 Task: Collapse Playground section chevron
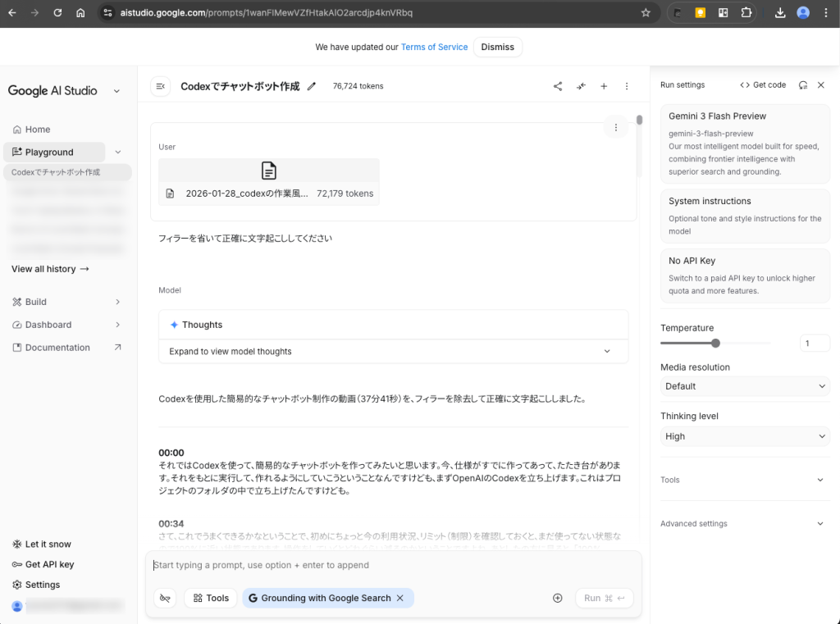click(x=118, y=153)
